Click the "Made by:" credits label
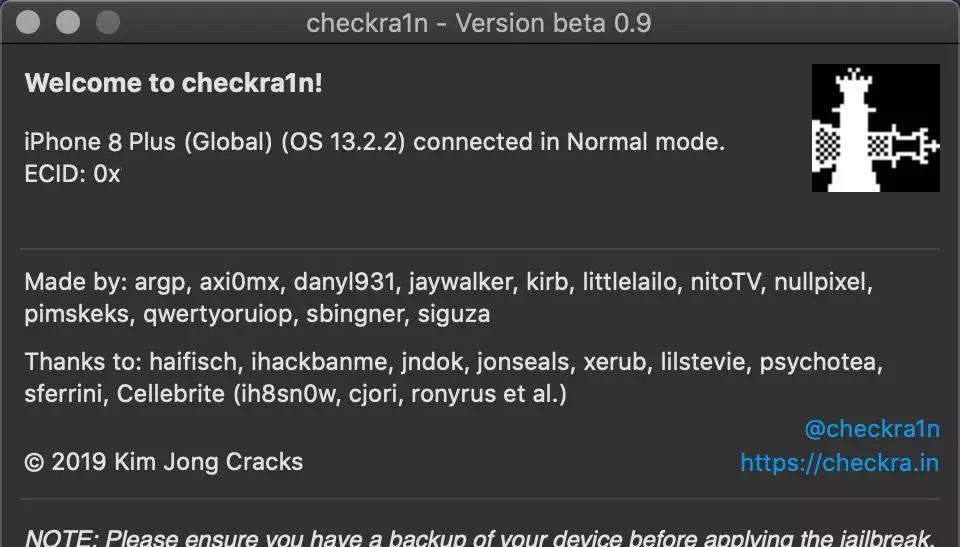The width and height of the screenshot is (960, 547). 75,282
